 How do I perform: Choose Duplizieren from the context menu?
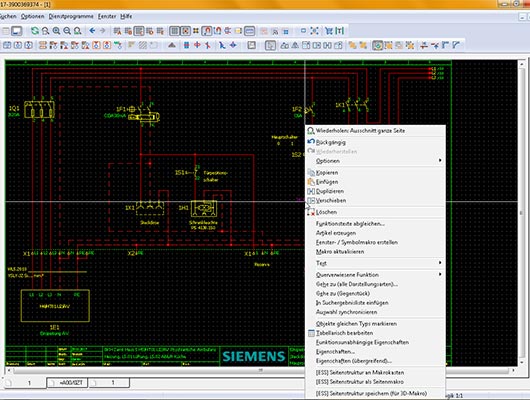375,191
